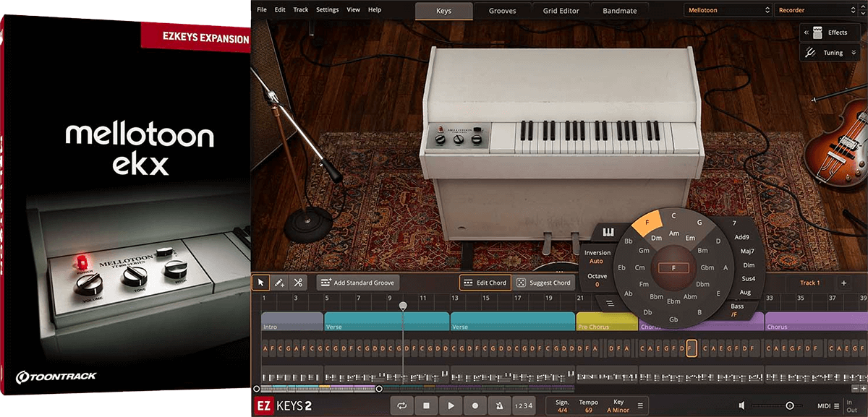
Task: Switch to the Grooves tab
Action: point(503,11)
